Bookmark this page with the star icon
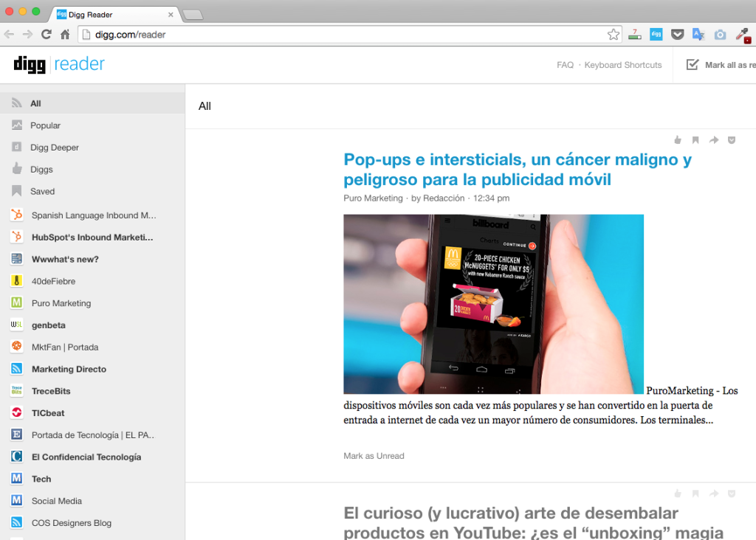Image resolution: width=756 pixels, height=540 pixels. click(x=614, y=34)
